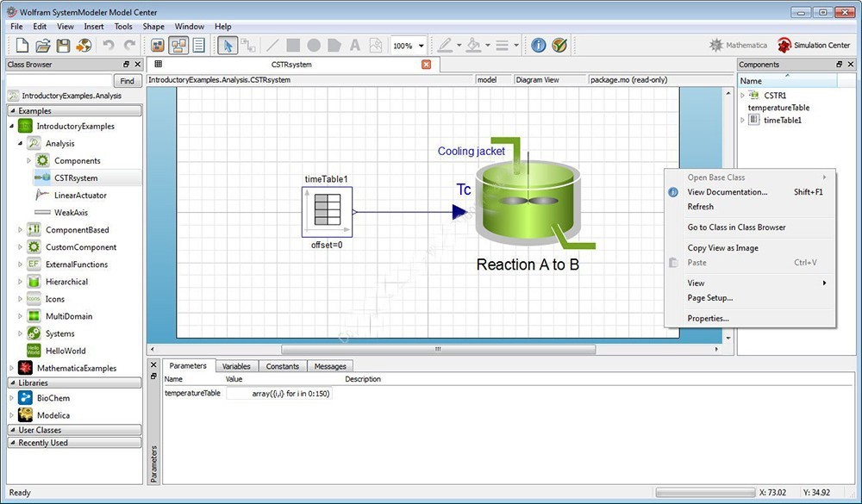Image resolution: width=862 pixels, height=504 pixels.
Task: Click the blue info documentation icon
Action: (538, 45)
